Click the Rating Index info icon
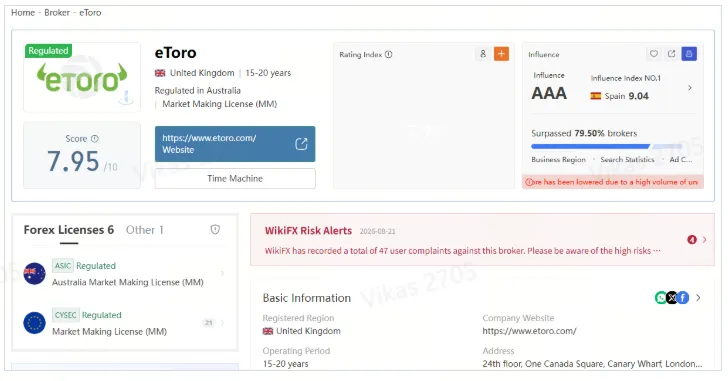 (389, 54)
